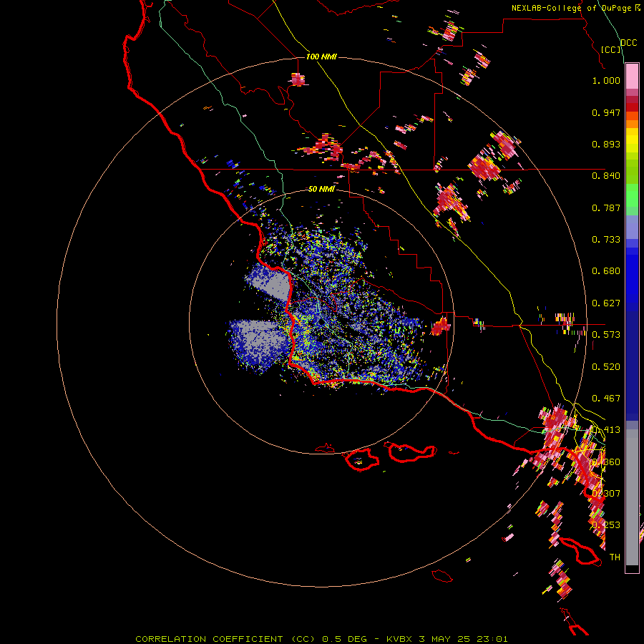Click the bright green color bar segment
This screenshot has width=644, height=644.
tap(632, 195)
